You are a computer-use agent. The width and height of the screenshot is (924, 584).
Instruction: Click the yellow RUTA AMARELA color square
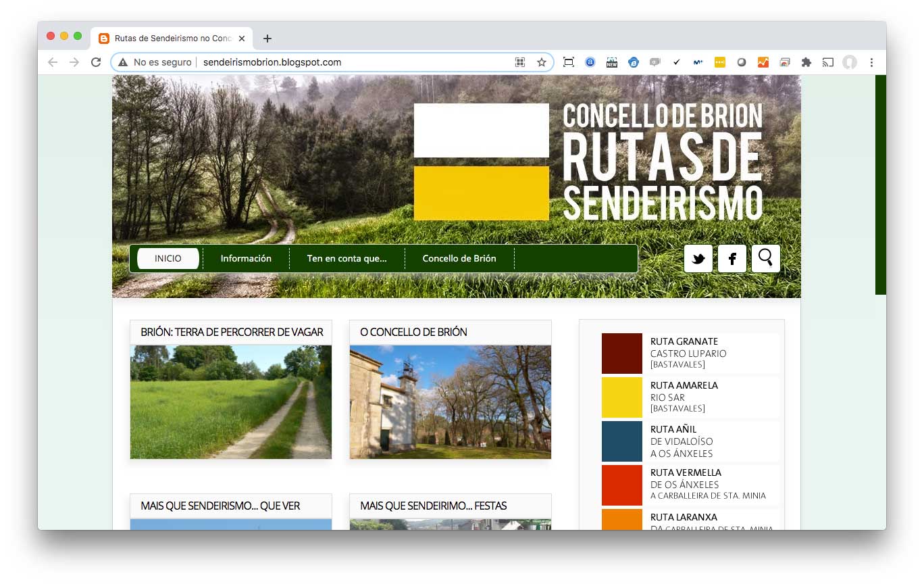(622, 397)
